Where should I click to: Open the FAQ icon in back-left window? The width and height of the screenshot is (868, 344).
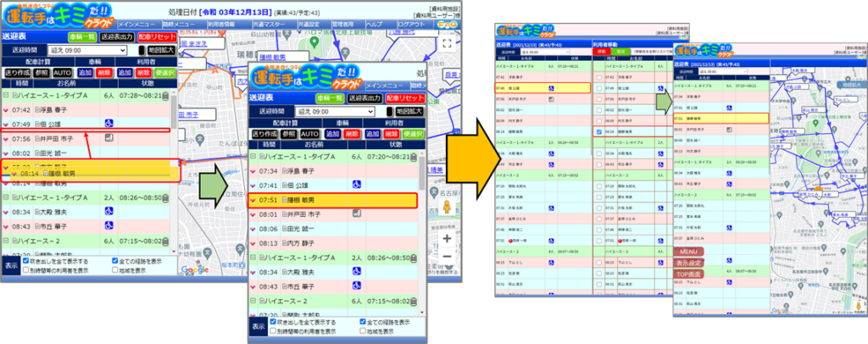pyautogui.click(x=446, y=25)
